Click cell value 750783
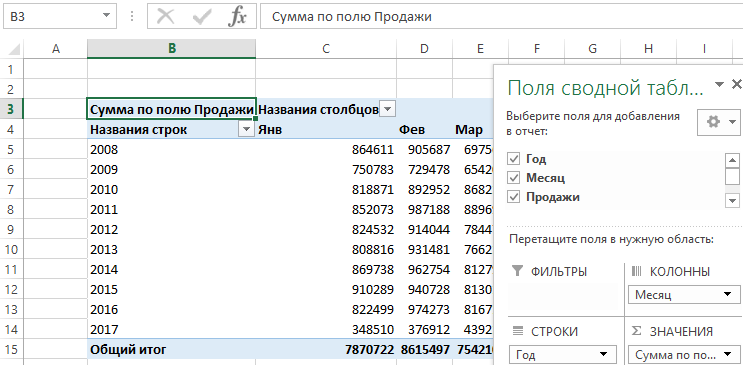The height and width of the screenshot is (365, 743). (326, 170)
